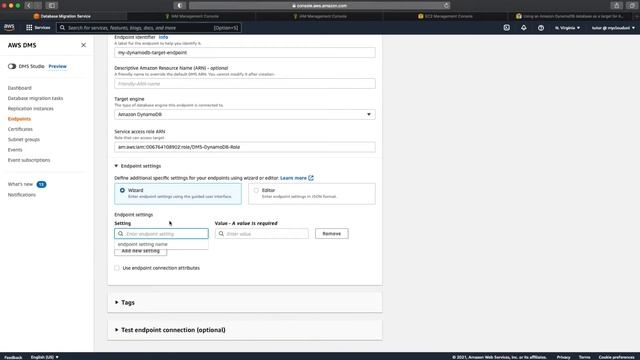The width and height of the screenshot is (640, 360).
Task: Open the help question mark icon
Action: tap(541, 28)
